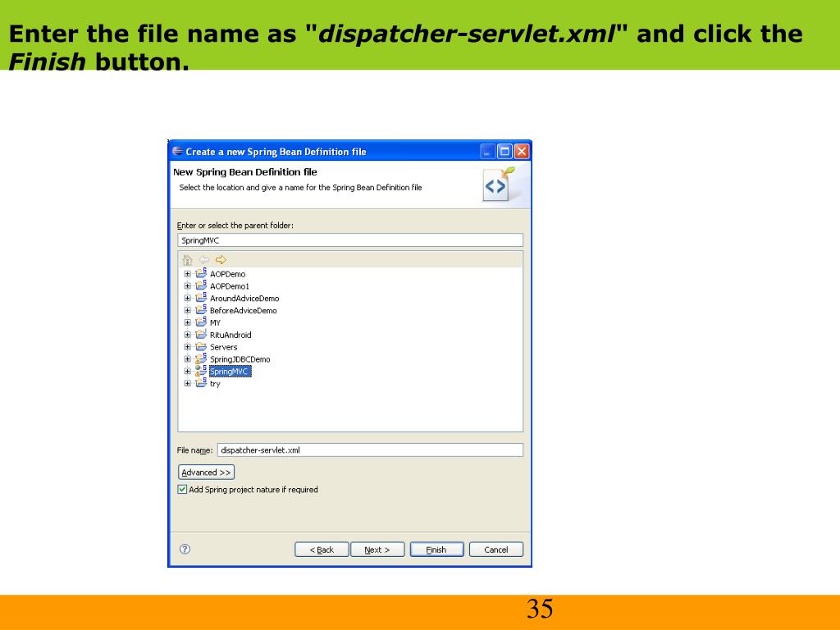The width and height of the screenshot is (840, 630).
Task: Click the Home icon in folder toolbar
Action: 188,260
